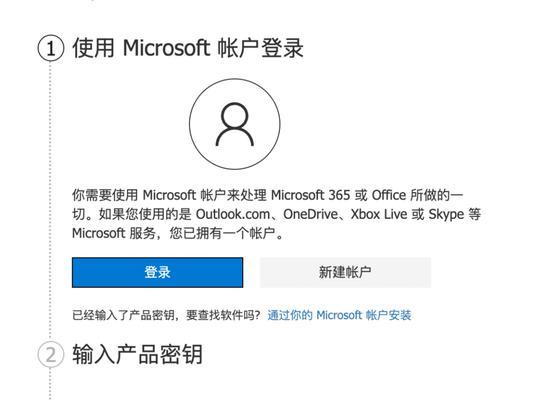Image resolution: width=534 pixels, height=400 pixels.
Task: Click the word Microsoft in step 1 heading
Action: pyautogui.click(x=166, y=48)
